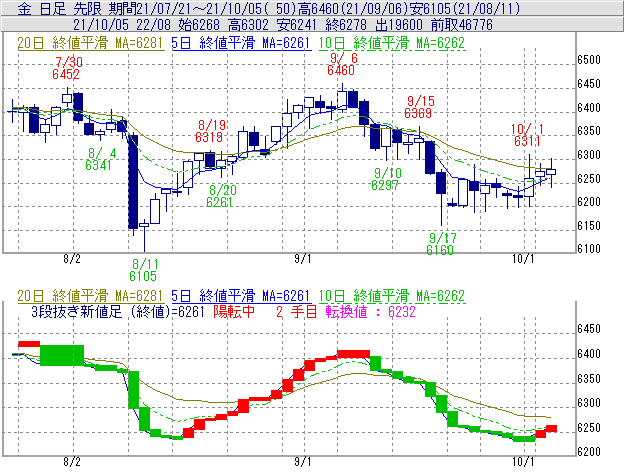Click the magenta 転換値 : 6232 text
624x475 pixels.
[x=370, y=311]
